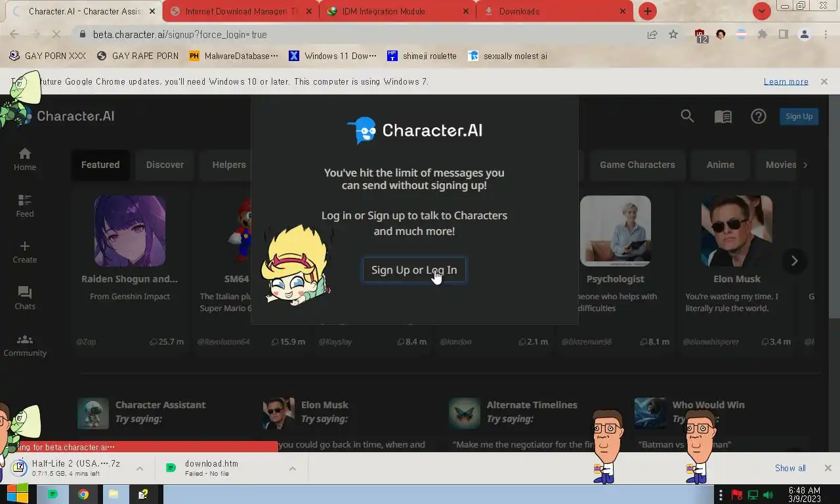Open the Learn more link in infobar
Viewport: 840px width, 504px height.
(x=786, y=81)
